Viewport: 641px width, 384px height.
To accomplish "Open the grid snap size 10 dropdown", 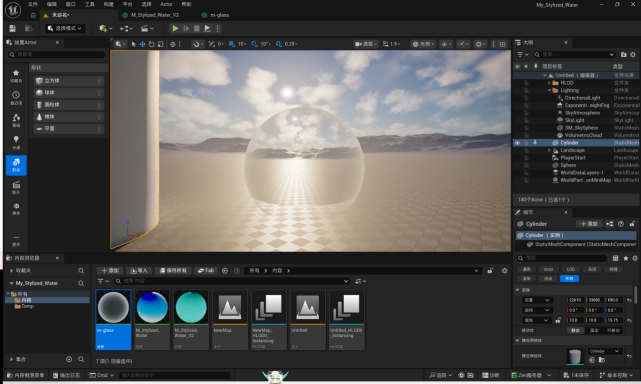I will 242,44.
